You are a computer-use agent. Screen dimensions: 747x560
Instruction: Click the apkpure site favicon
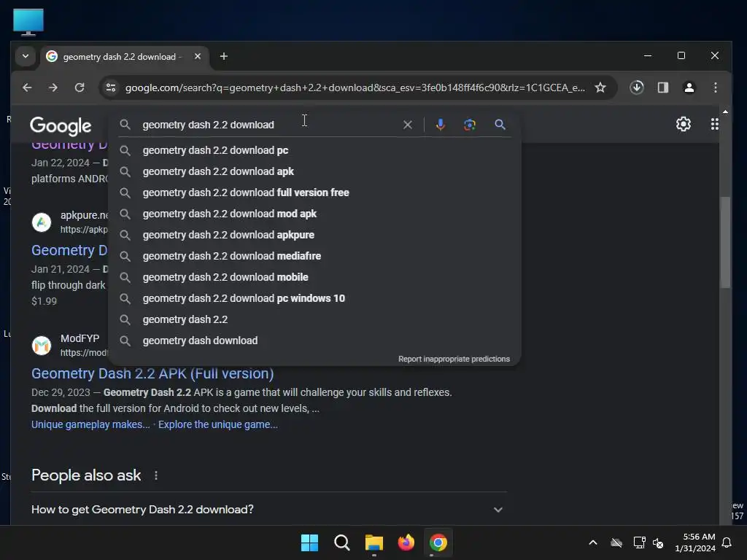pyautogui.click(x=42, y=222)
